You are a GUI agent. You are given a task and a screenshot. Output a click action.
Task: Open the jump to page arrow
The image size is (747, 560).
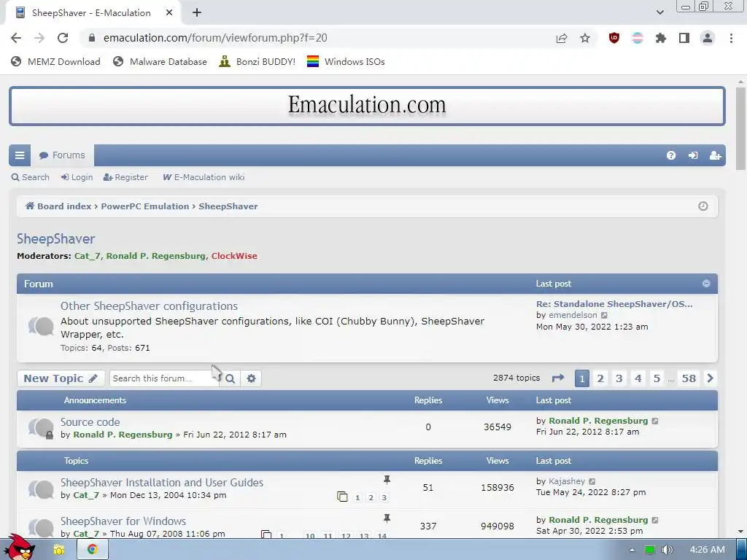tap(558, 378)
